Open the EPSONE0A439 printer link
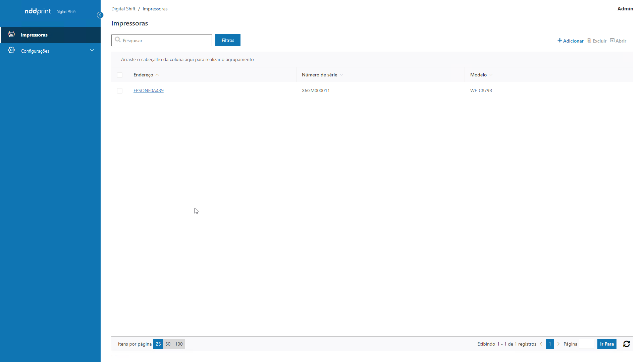Screen dimensions: 644x362 tap(148, 90)
